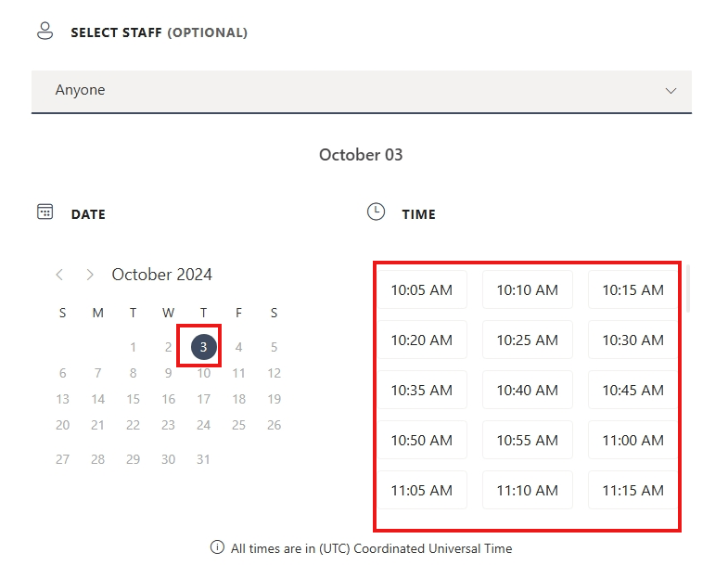This screenshot has width=728, height=565.
Task: Choose October 12 on the calendar
Action: (x=274, y=373)
